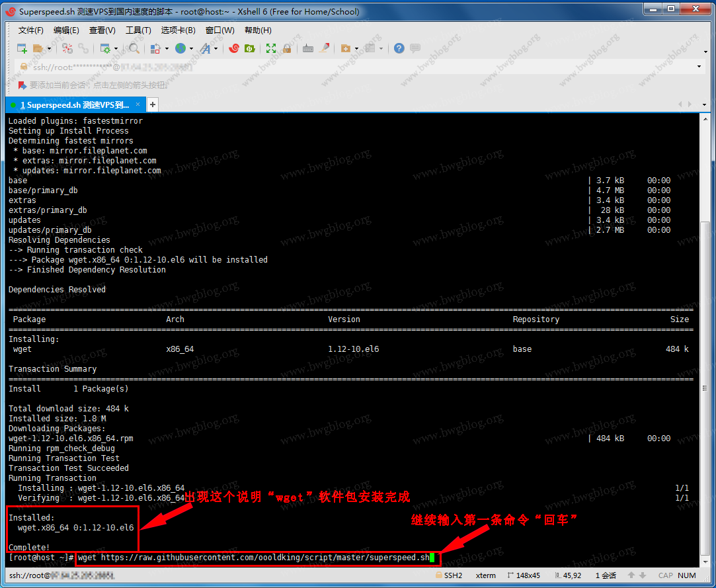
Task: Click the status bar down arrow icon
Action: (x=643, y=575)
